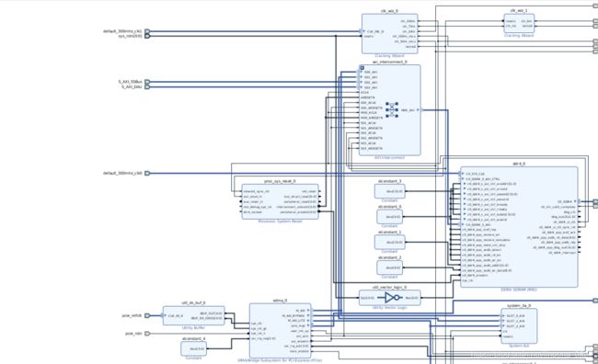Viewport: 598px width, 364px height.
Task: Click the ddr4_0 block title
Action: [x=519, y=164]
